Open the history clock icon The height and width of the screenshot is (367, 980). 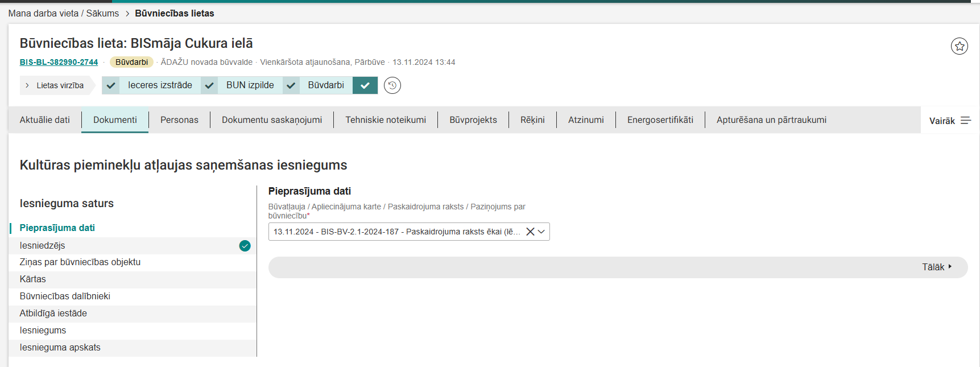[392, 85]
